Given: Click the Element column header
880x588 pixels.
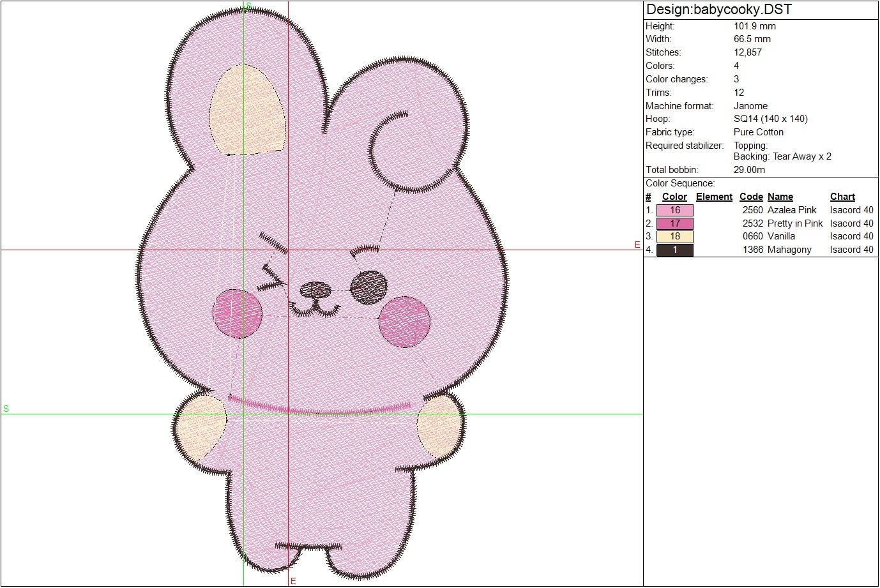Looking at the screenshot, I should click(713, 196).
